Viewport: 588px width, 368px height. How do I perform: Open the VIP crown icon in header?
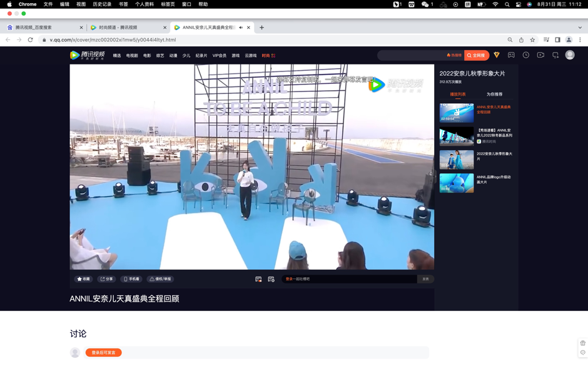pos(497,55)
